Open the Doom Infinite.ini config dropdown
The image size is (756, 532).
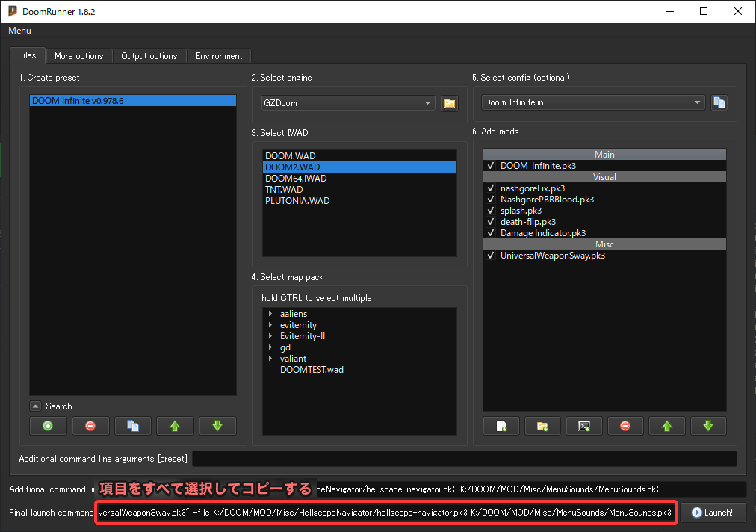click(593, 102)
